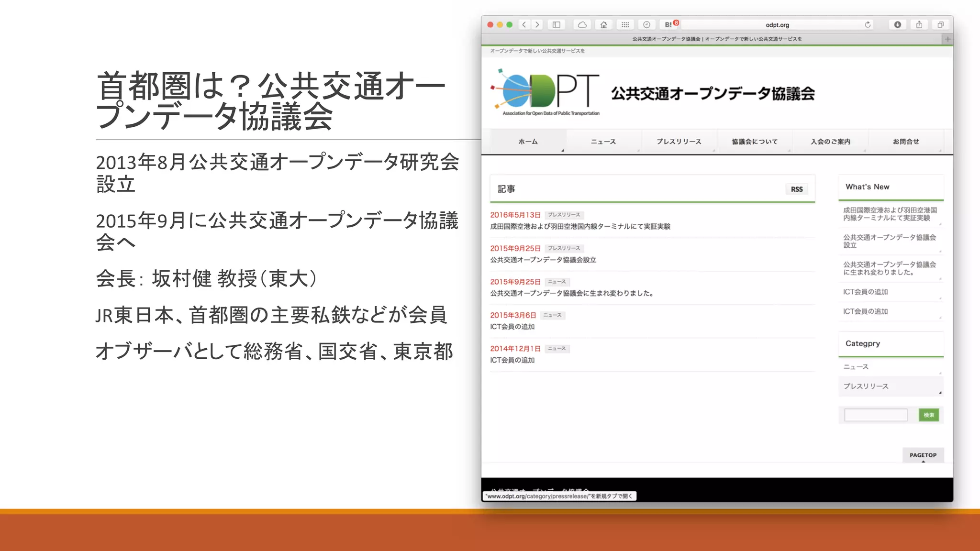Click the Safari back arrow button
The width and height of the screenshot is (980, 551).
coord(524,24)
